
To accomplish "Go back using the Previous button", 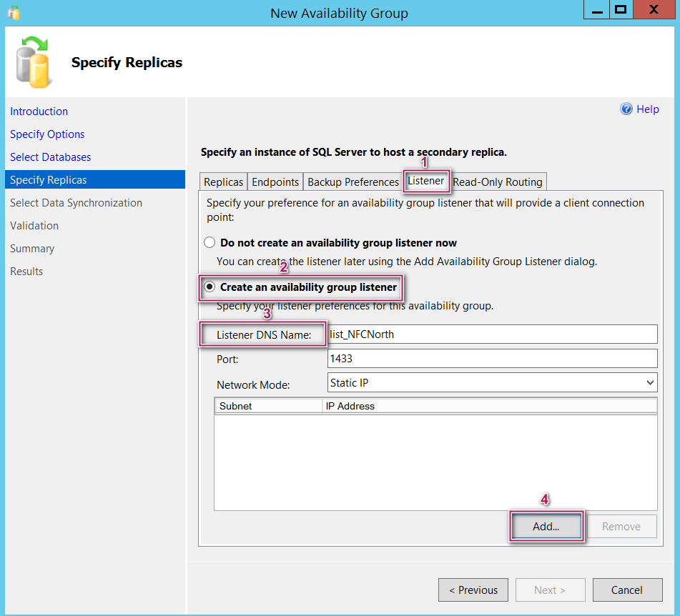I will click(x=473, y=590).
